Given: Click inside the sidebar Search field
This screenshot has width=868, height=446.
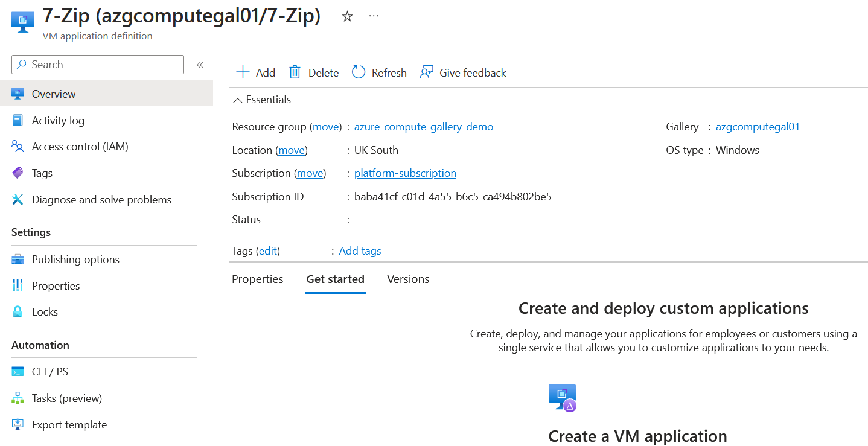Looking at the screenshot, I should coord(97,64).
